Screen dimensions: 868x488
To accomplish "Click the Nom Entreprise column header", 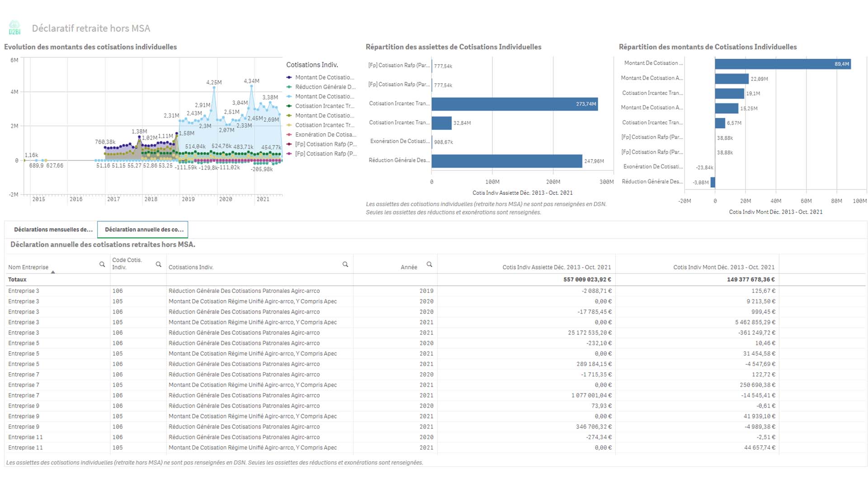I will [28, 267].
